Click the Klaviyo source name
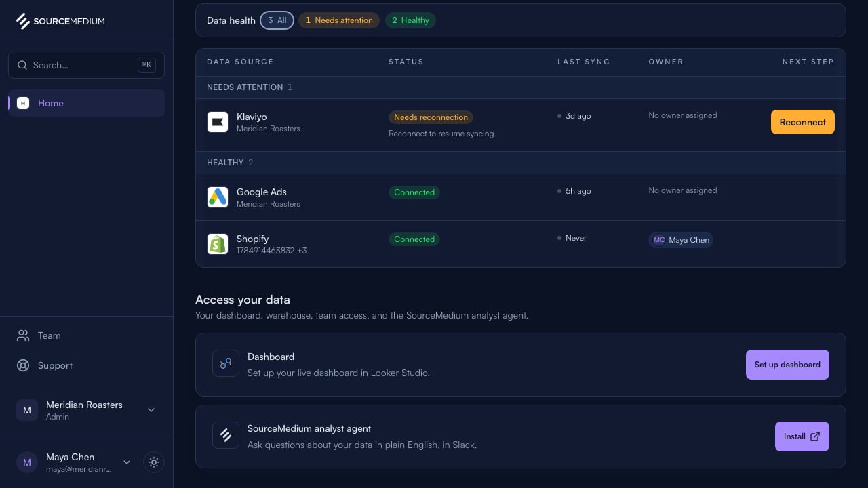Image resolution: width=868 pixels, height=488 pixels. [252, 117]
